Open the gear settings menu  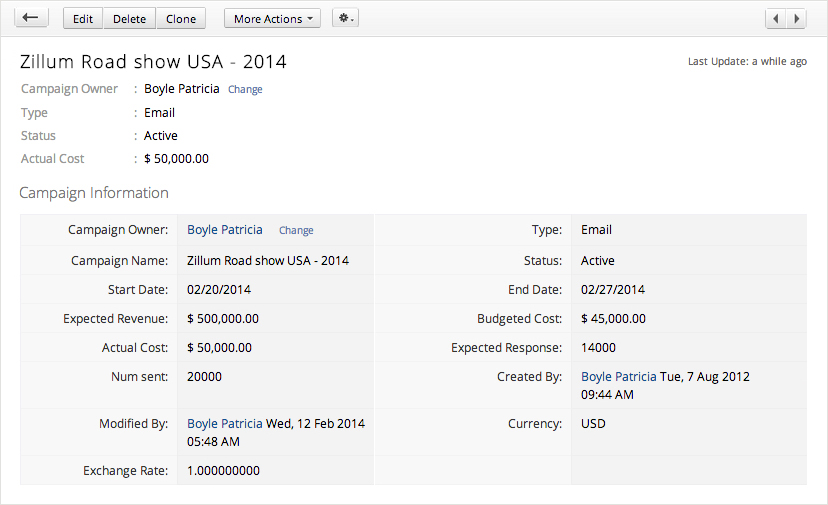346,19
